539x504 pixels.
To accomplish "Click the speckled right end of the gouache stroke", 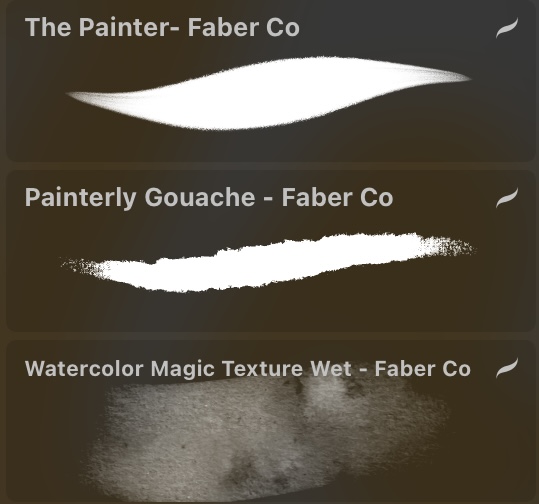I will pyautogui.click(x=450, y=246).
